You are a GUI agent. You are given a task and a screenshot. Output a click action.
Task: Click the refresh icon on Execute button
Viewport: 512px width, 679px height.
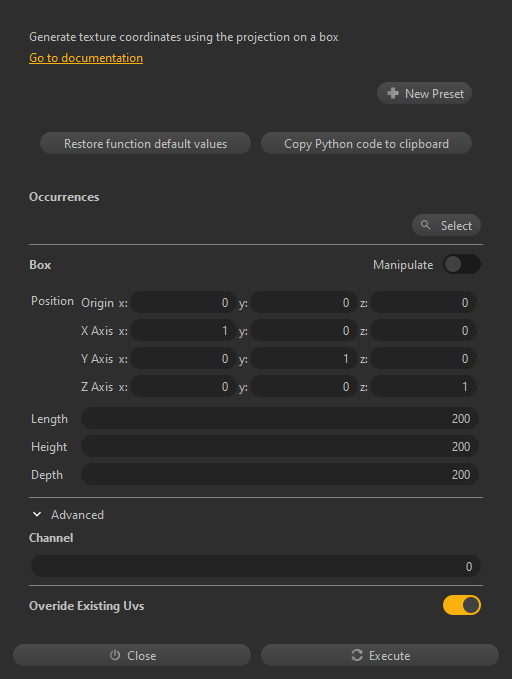point(356,655)
